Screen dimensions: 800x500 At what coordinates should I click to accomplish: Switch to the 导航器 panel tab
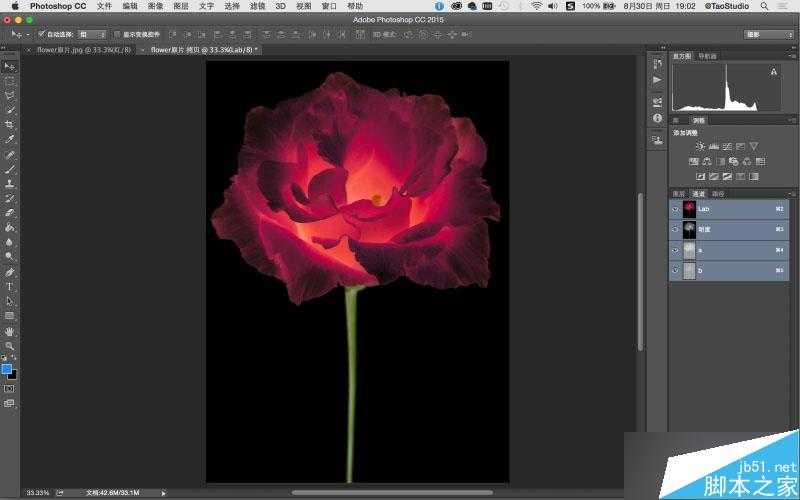coord(707,56)
